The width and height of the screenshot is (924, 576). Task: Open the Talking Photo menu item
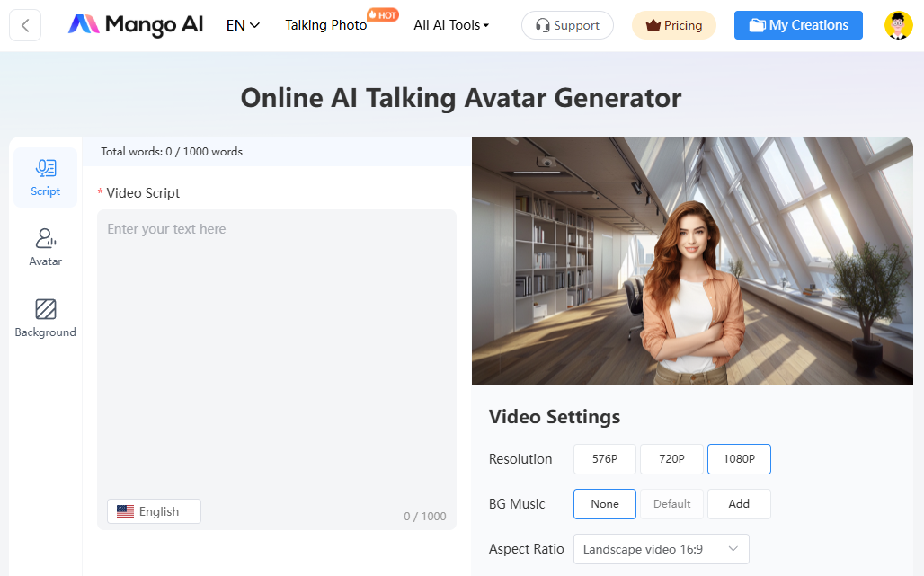(325, 25)
